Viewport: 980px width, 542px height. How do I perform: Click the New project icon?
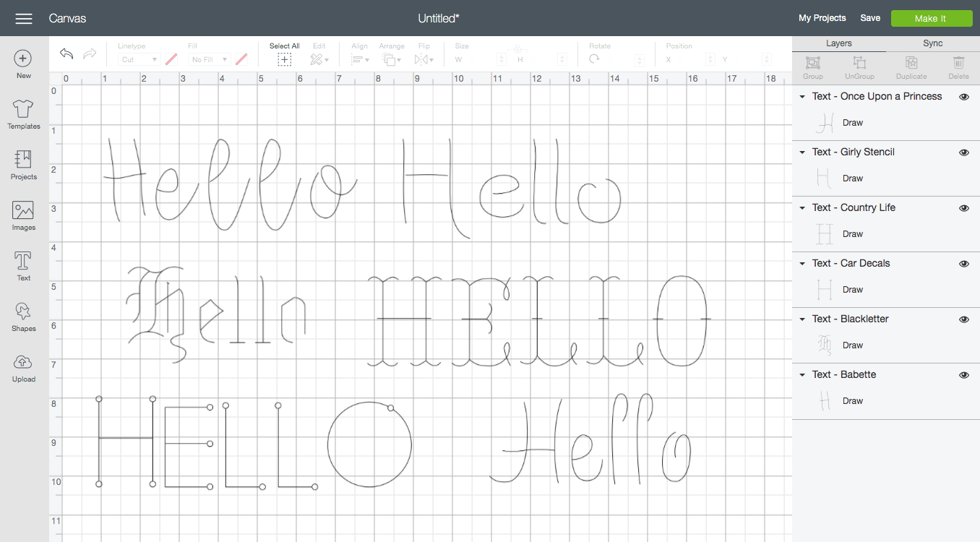[23, 59]
